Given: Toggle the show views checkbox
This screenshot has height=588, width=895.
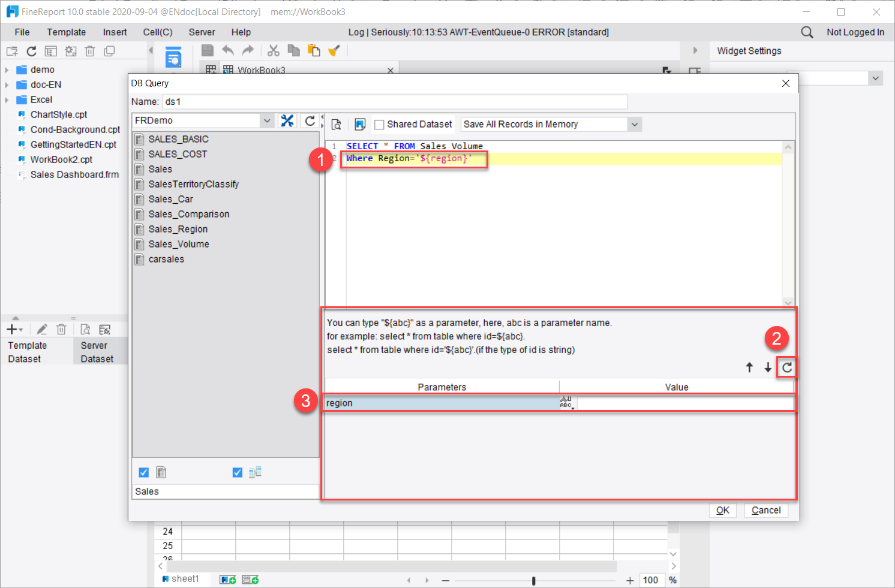Looking at the screenshot, I should point(238,472).
